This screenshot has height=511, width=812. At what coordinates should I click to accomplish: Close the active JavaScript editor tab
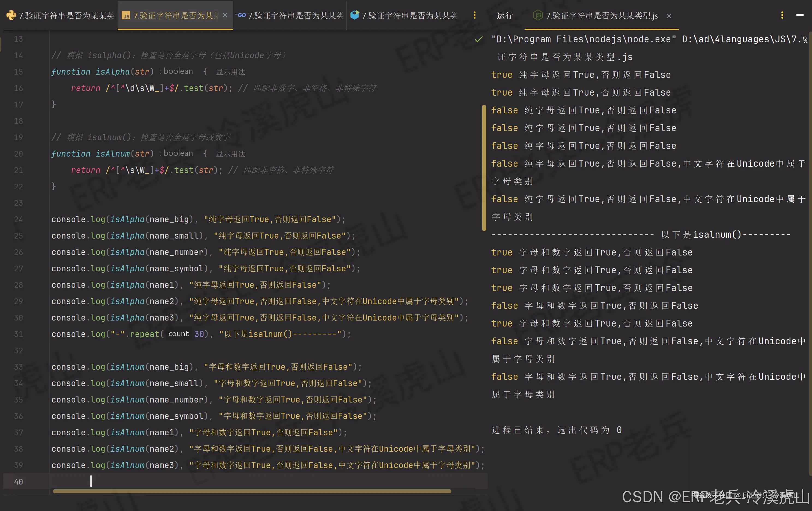tap(225, 15)
